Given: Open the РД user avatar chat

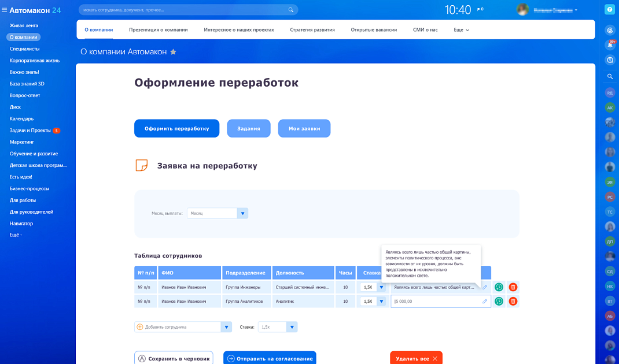Looking at the screenshot, I should 610,92.
